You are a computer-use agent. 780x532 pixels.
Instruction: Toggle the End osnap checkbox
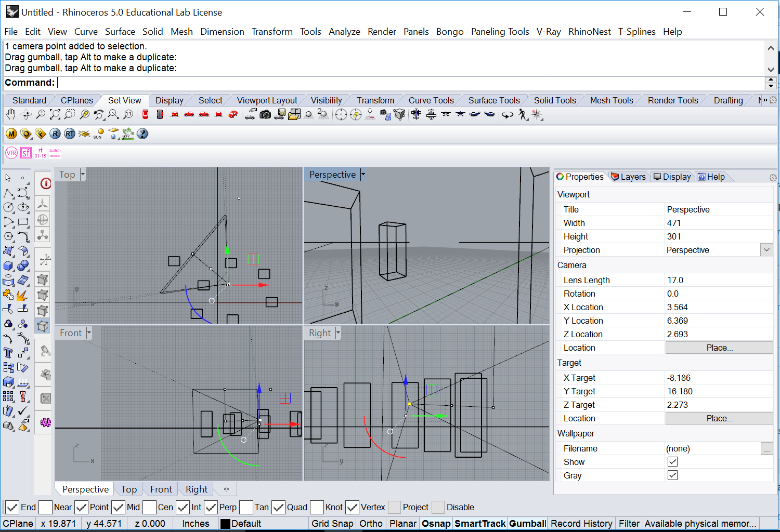[x=12, y=507]
